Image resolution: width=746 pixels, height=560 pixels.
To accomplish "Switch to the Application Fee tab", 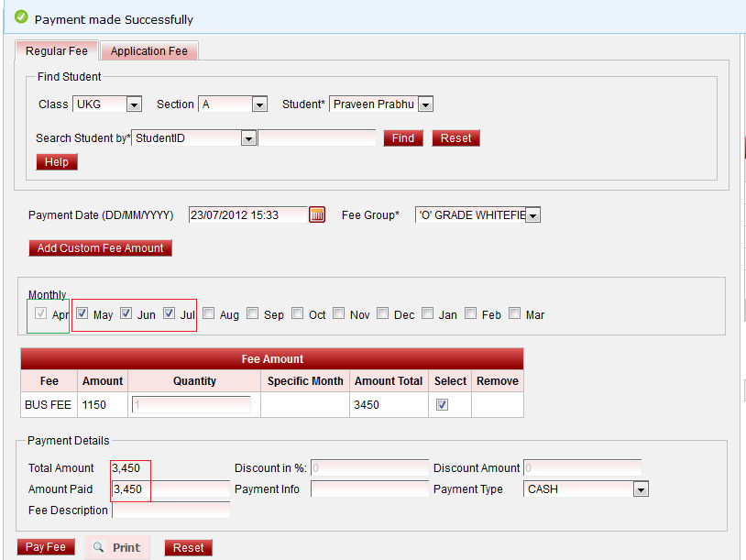I will [x=148, y=51].
